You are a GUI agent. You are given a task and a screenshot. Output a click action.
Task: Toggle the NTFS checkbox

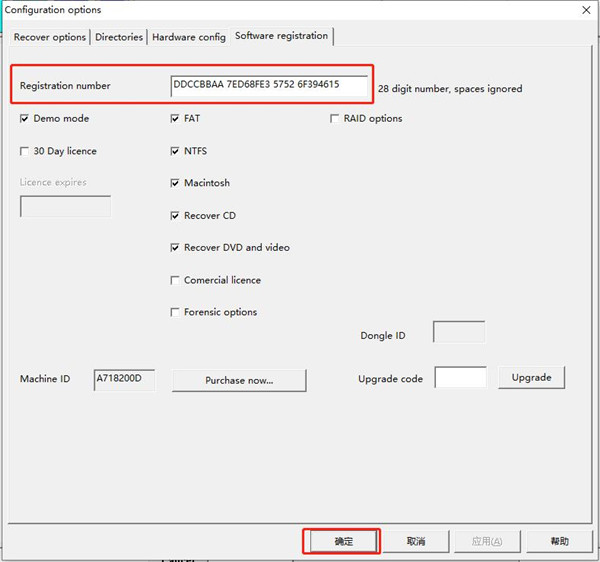coord(176,152)
